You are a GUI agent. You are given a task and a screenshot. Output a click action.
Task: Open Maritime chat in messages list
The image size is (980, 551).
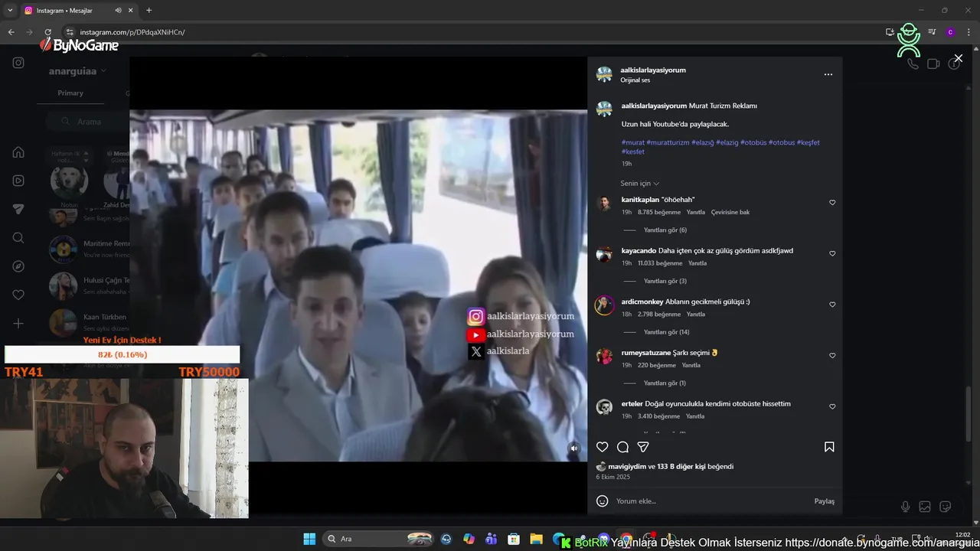88,249
